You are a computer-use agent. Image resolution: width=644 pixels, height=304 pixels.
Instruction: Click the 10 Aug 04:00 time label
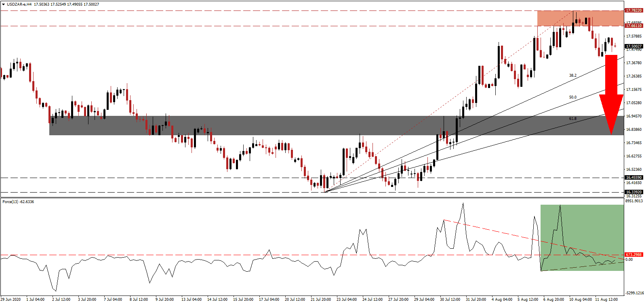coord(580,300)
